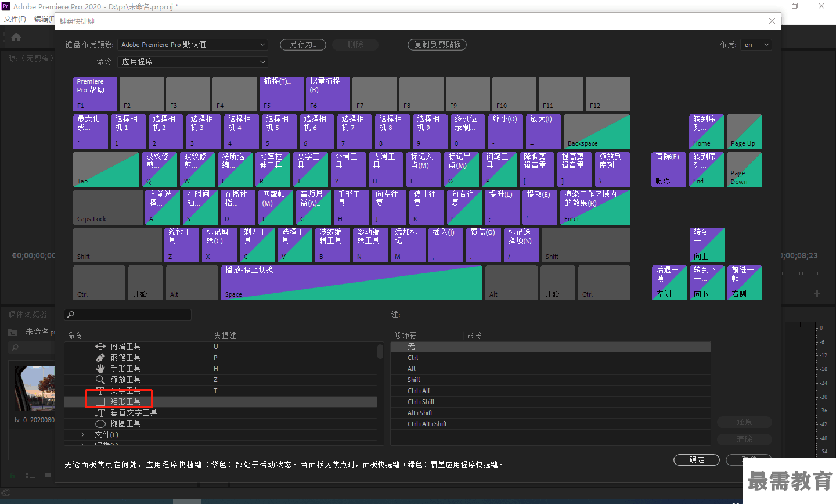The image size is (836, 504).
Task: Click the Backspace key on the virtual keyboard
Action: tap(597, 132)
